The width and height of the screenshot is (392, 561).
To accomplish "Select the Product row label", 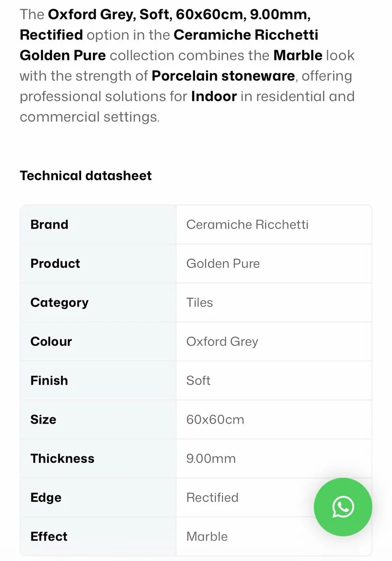I will coord(55,264).
